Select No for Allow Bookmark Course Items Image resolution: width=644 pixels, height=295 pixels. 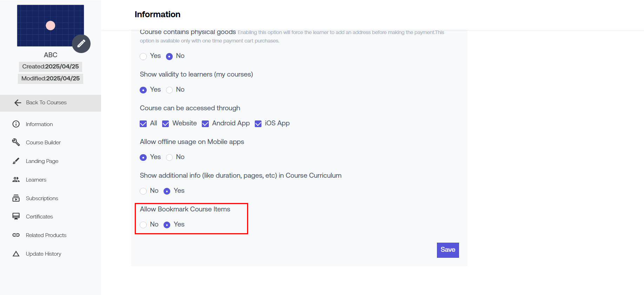click(x=143, y=225)
